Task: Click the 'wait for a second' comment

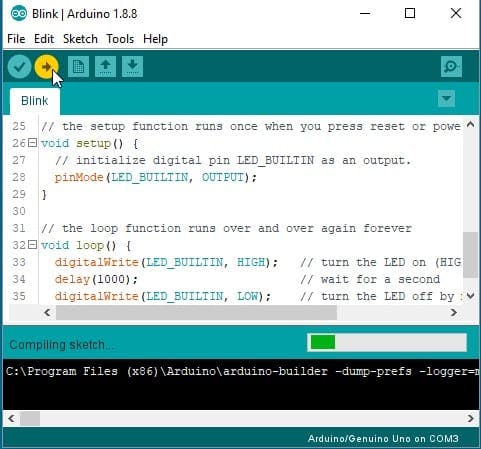Action: (370, 279)
